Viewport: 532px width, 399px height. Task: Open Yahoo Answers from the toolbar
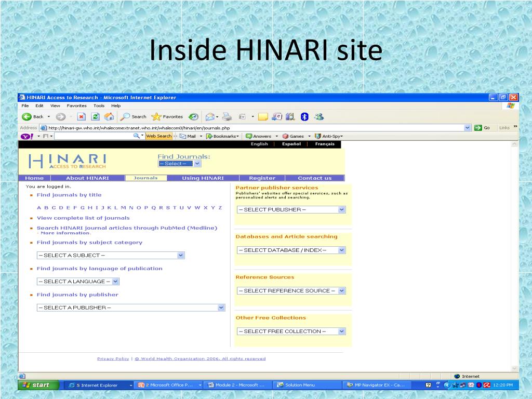point(259,137)
